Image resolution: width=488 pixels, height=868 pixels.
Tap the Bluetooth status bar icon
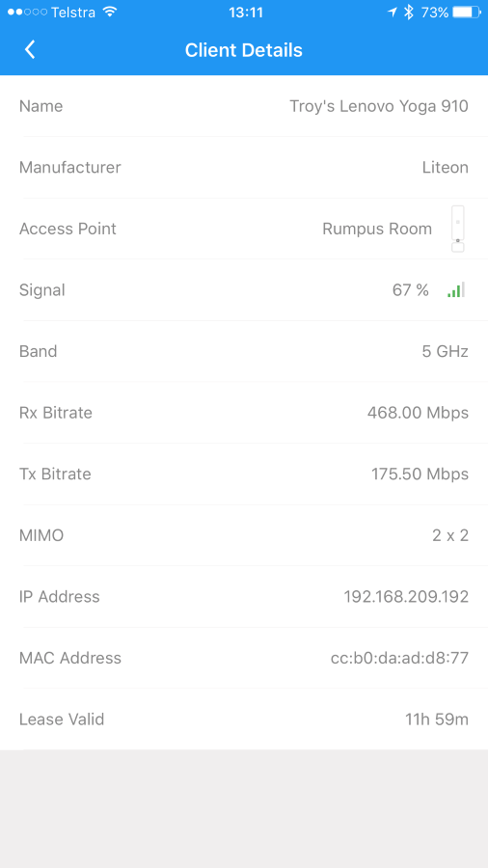pos(408,13)
